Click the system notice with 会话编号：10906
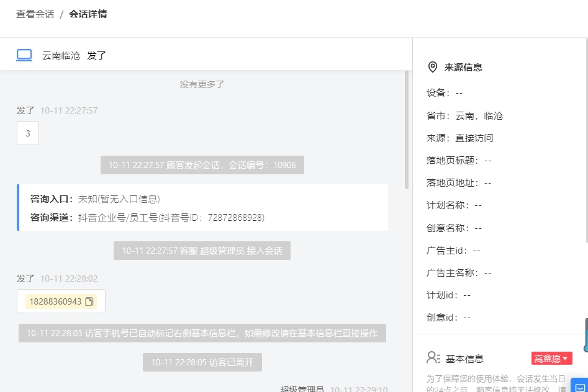Viewport: 588px width, 392px height. [202, 165]
